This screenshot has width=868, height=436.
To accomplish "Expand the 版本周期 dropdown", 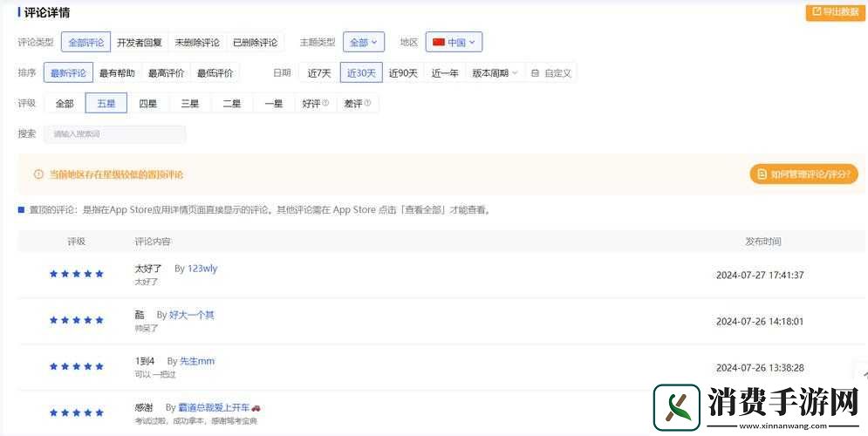I will [495, 72].
